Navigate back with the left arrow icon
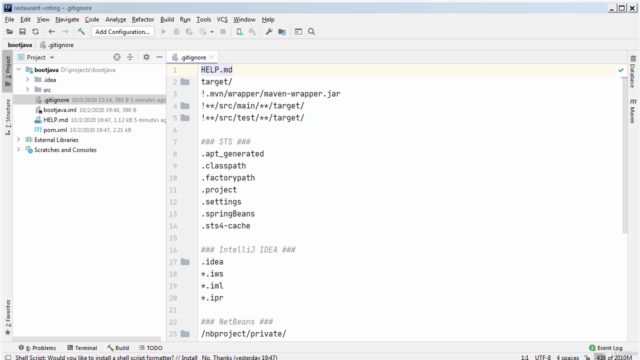 point(51,32)
